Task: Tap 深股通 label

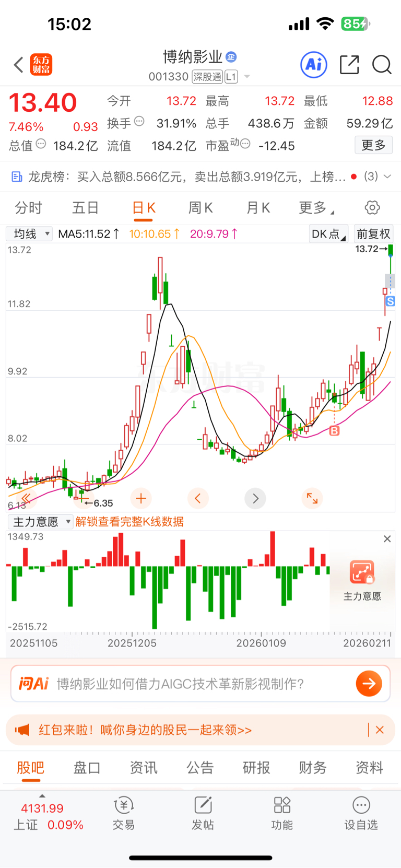Action: pos(207,77)
